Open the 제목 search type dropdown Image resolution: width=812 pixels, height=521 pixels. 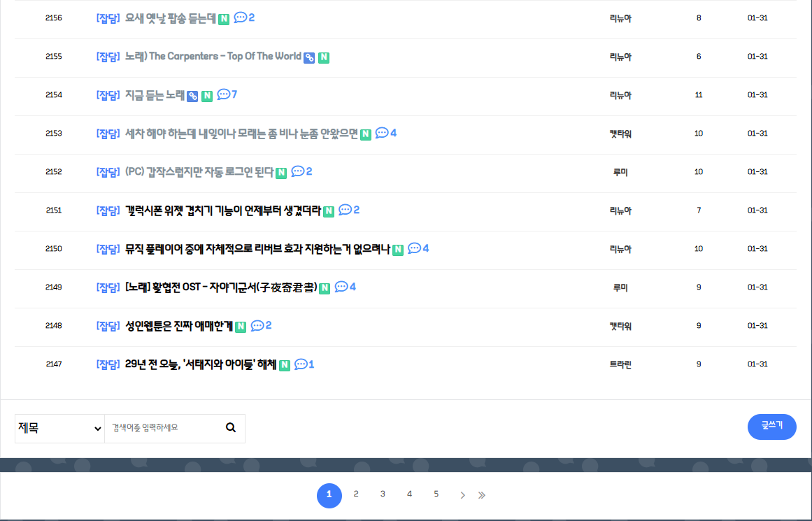tap(59, 428)
